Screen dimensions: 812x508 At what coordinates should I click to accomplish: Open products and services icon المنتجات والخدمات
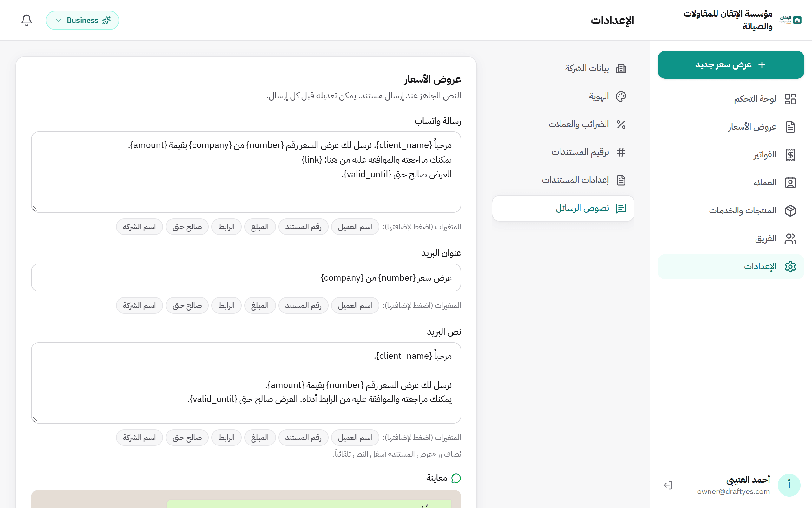(790, 211)
